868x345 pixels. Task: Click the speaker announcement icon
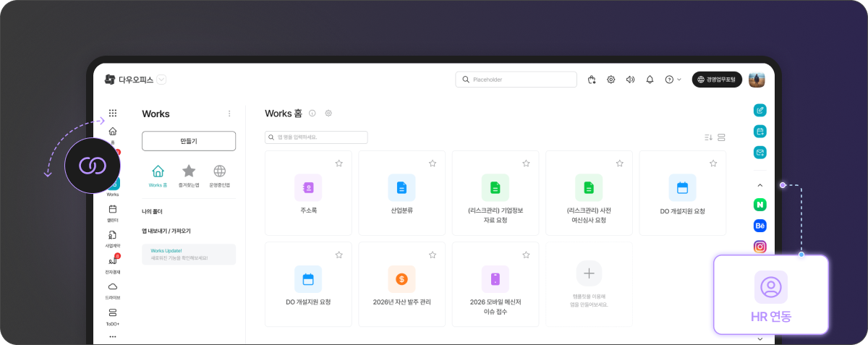coord(630,80)
